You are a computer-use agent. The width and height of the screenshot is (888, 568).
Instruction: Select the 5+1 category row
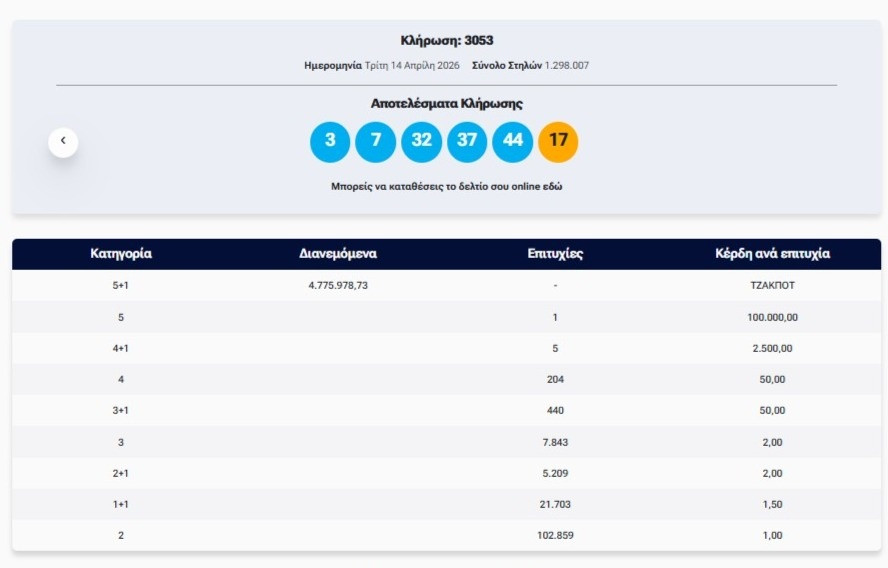click(121, 286)
